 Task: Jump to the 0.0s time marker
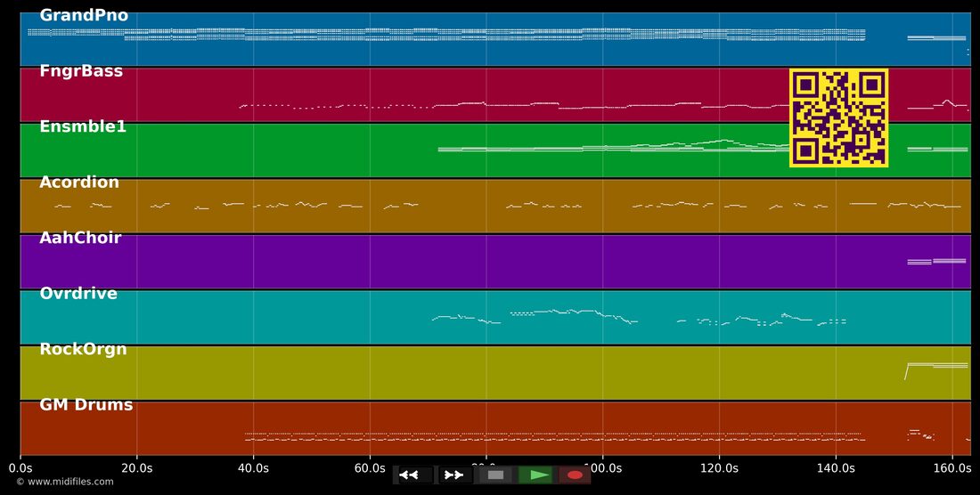(x=20, y=467)
